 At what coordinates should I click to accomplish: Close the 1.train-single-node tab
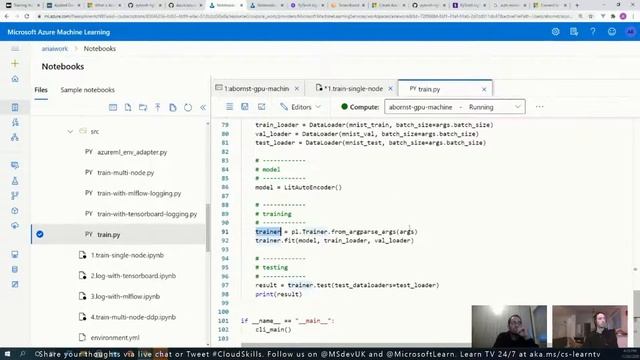[x=390, y=89]
